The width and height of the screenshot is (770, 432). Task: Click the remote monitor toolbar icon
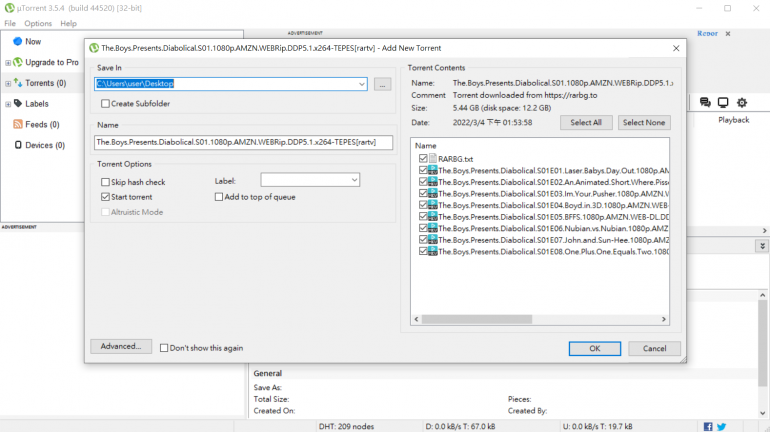pos(723,102)
